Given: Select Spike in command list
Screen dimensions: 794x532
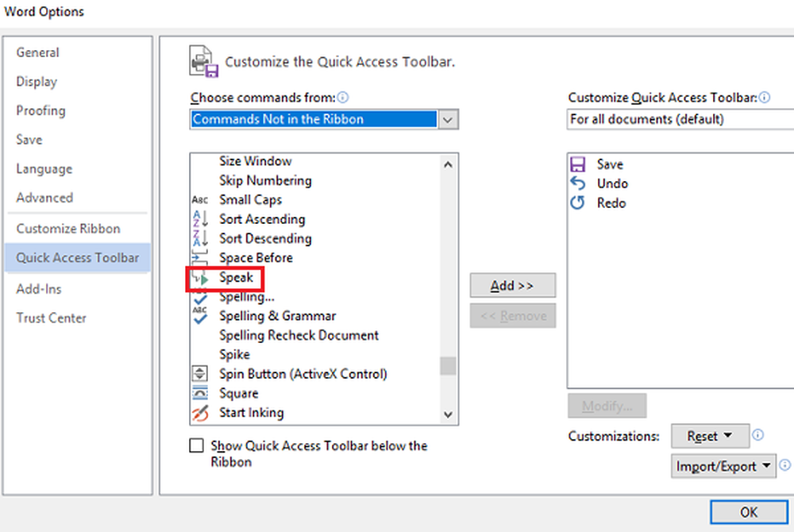Looking at the screenshot, I should [x=234, y=354].
